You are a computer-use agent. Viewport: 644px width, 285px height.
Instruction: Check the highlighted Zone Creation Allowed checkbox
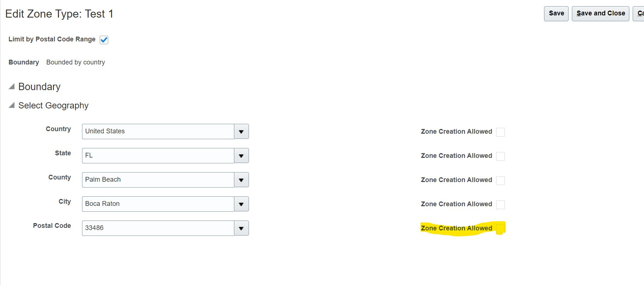(x=500, y=229)
